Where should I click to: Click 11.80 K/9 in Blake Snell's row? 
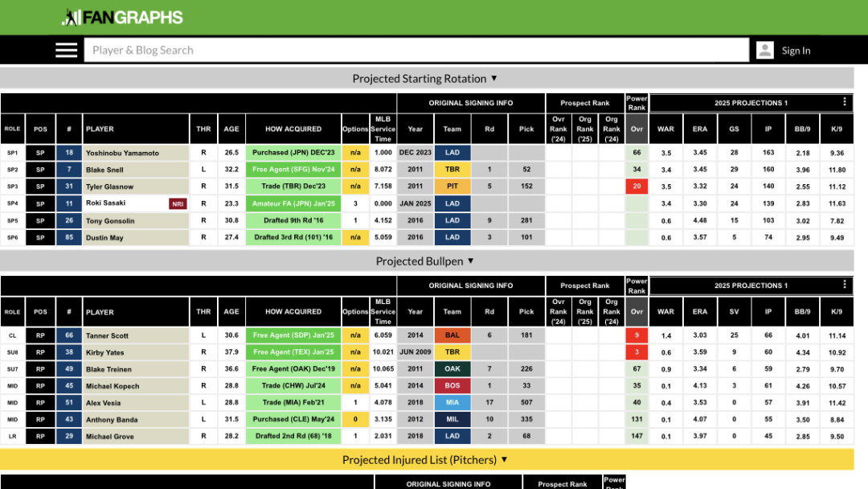click(x=837, y=170)
